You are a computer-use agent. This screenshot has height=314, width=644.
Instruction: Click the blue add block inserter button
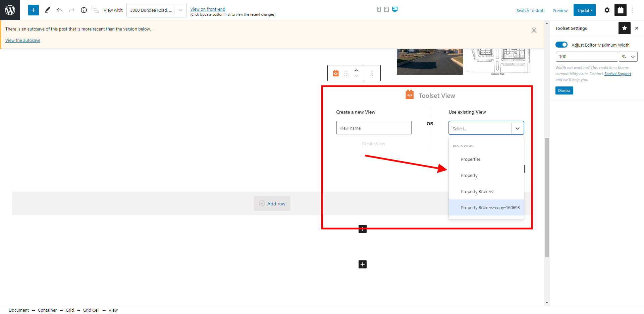34,10
